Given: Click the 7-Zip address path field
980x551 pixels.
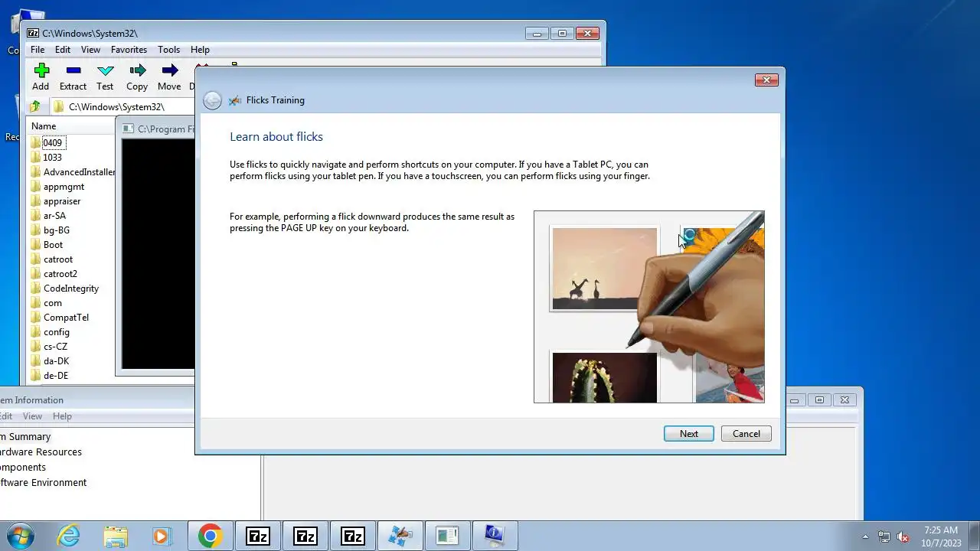Looking at the screenshot, I should click(122, 106).
